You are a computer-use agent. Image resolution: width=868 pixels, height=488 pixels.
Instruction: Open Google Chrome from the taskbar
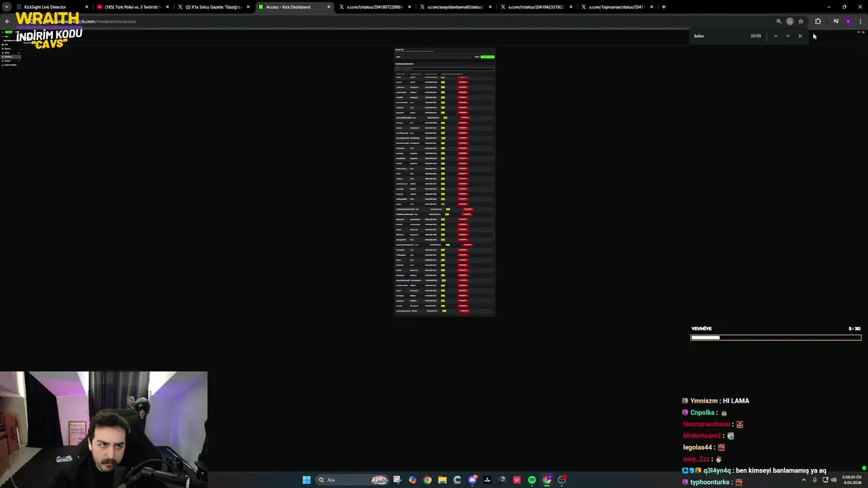coord(427,480)
